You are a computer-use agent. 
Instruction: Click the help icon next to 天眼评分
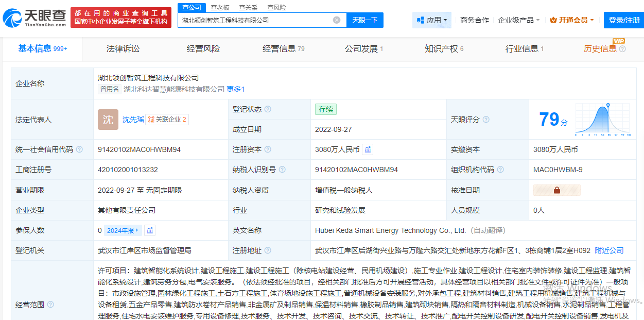coord(486,120)
